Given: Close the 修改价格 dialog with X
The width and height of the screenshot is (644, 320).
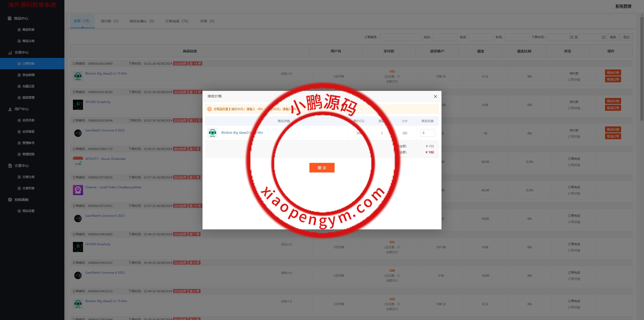Looking at the screenshot, I should coord(435,96).
